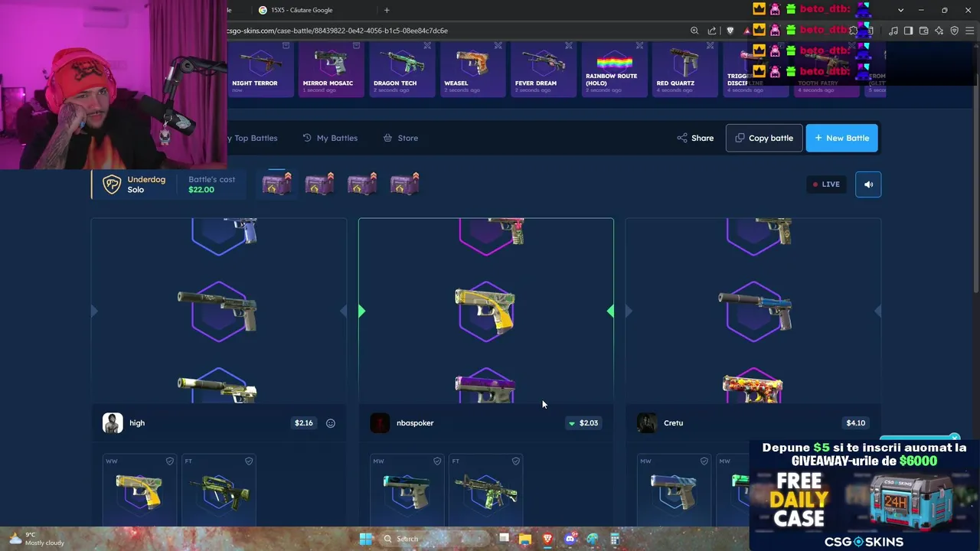Open Calculator from the taskbar
The height and width of the screenshot is (551, 980).
[x=615, y=539]
